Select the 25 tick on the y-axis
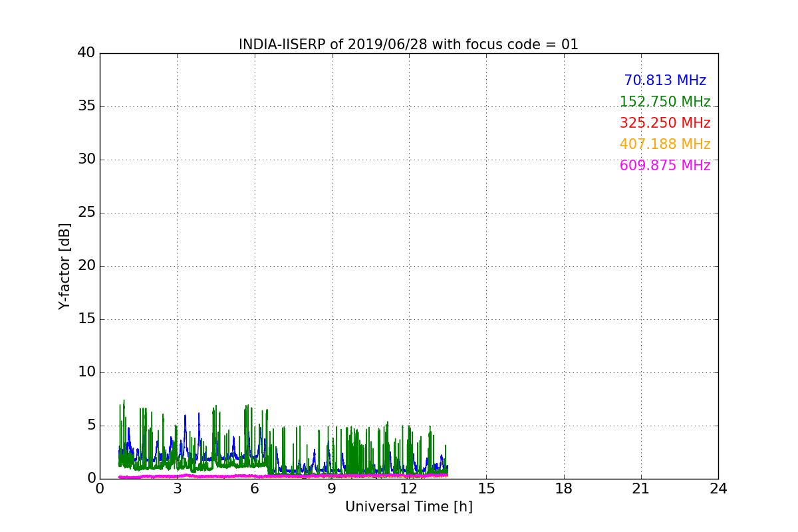The image size is (798, 532). click(86, 213)
